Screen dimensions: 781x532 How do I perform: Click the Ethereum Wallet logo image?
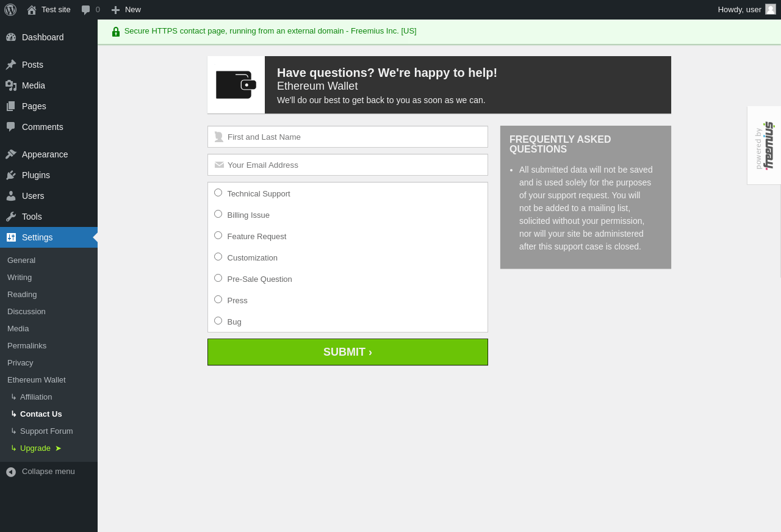[236, 85]
